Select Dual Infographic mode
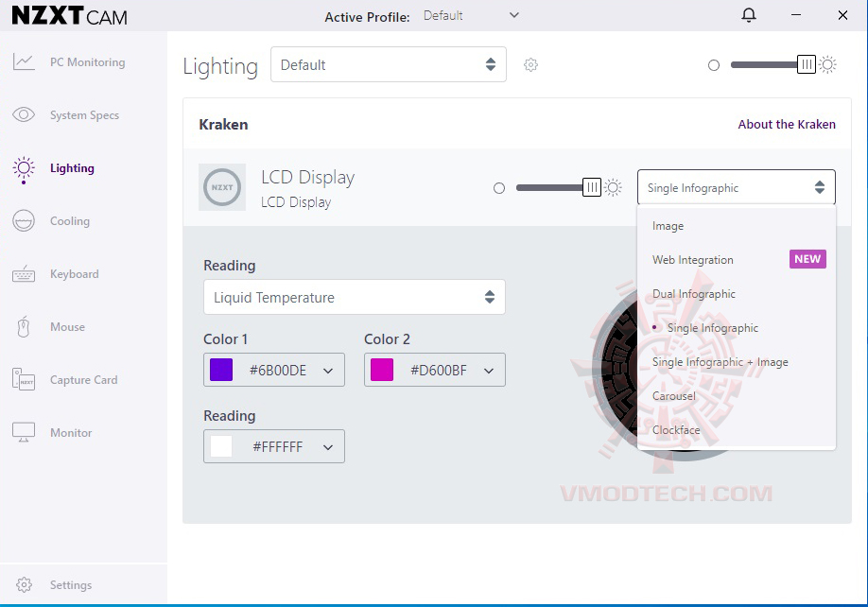Image resolution: width=868 pixels, height=607 pixels. [737, 294]
